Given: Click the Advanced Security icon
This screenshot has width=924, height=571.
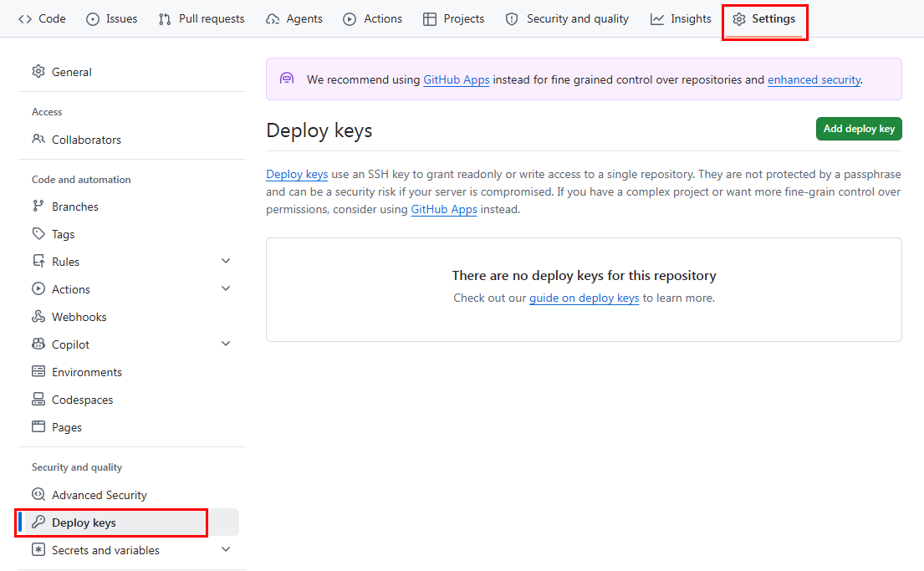Looking at the screenshot, I should pos(38,494).
